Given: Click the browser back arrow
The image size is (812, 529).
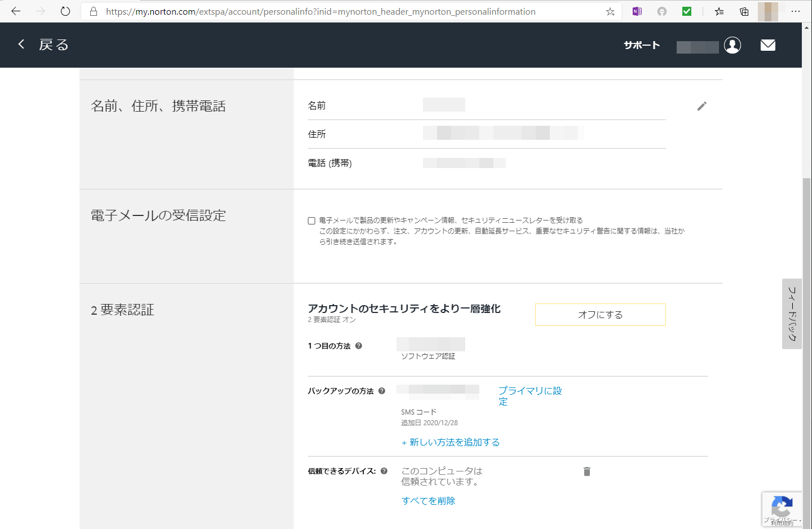Looking at the screenshot, I should [x=16, y=11].
